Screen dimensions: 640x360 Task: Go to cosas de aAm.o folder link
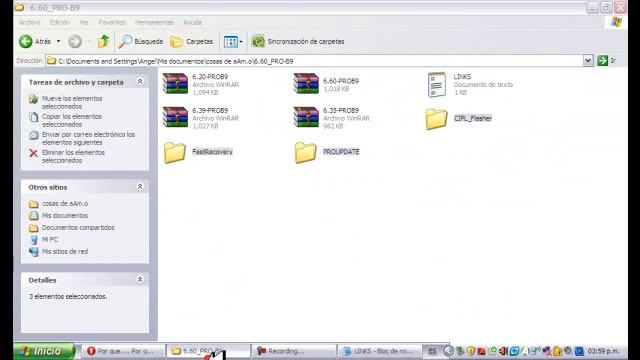pyautogui.click(x=65, y=203)
